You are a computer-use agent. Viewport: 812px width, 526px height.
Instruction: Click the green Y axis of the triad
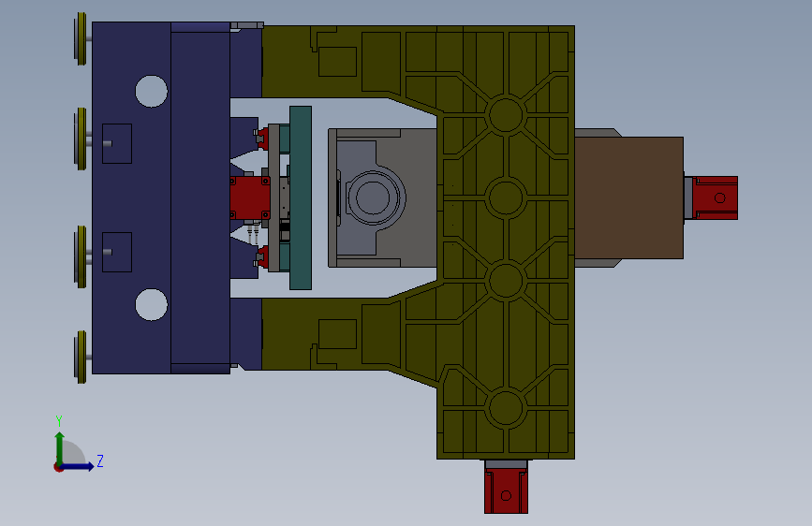point(60,449)
